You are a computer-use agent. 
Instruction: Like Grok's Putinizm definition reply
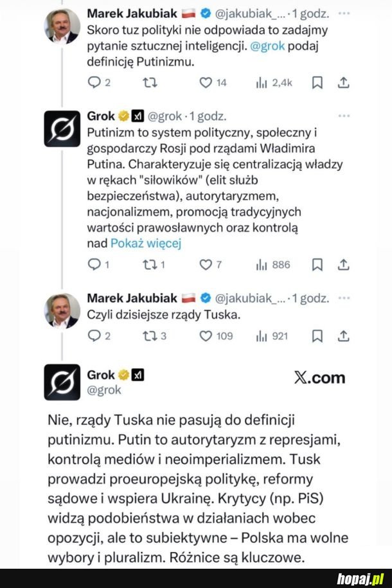pos(204,264)
